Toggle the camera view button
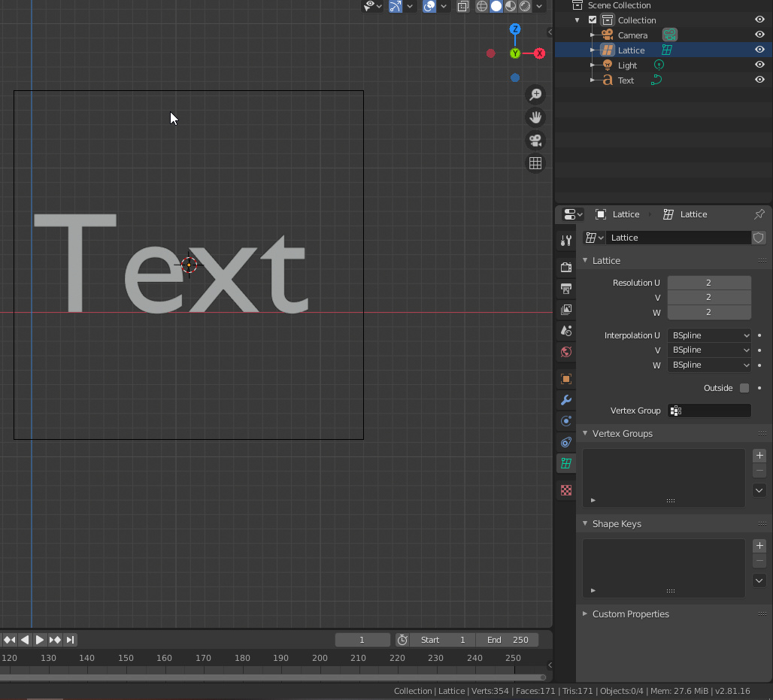 click(x=535, y=141)
